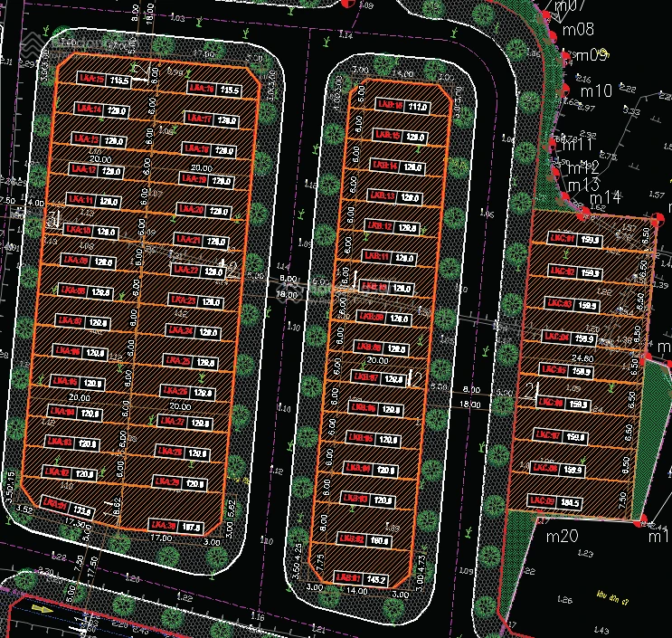Select the LKA:17 lot label
672x638 pixels.
pyautogui.click(x=198, y=119)
